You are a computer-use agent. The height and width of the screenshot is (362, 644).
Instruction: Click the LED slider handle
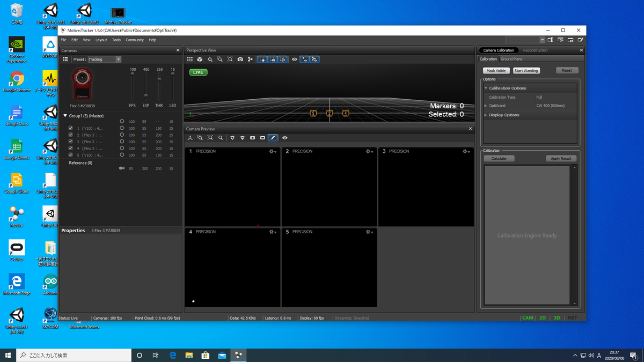(173, 75)
